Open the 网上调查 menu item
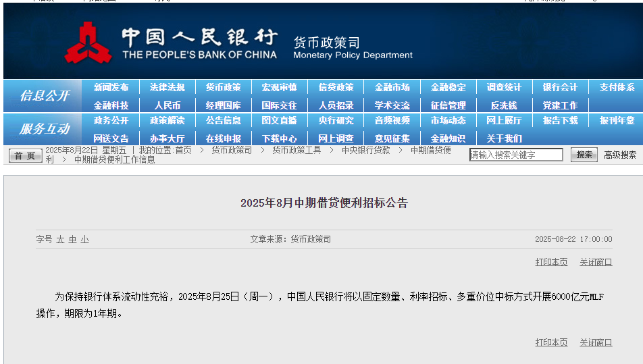 [x=336, y=138]
